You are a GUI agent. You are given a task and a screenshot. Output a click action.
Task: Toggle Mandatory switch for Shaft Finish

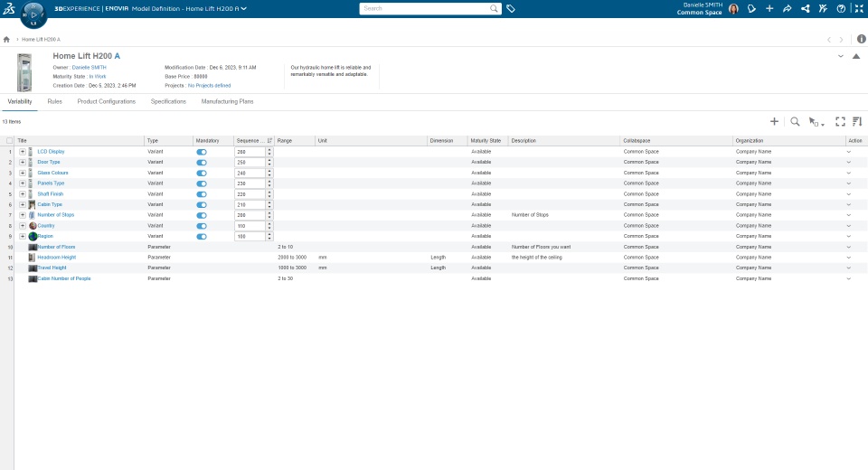[202, 194]
